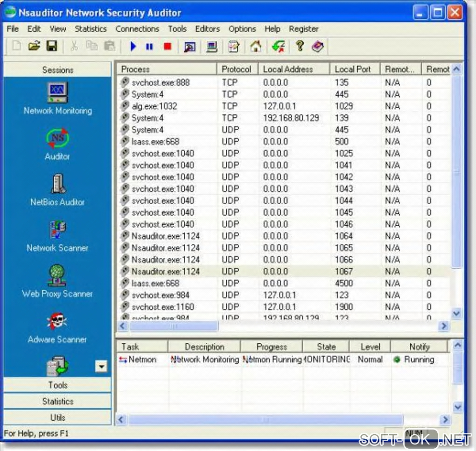Stop monitoring with the red Stop button
476x451 pixels.
(167, 47)
